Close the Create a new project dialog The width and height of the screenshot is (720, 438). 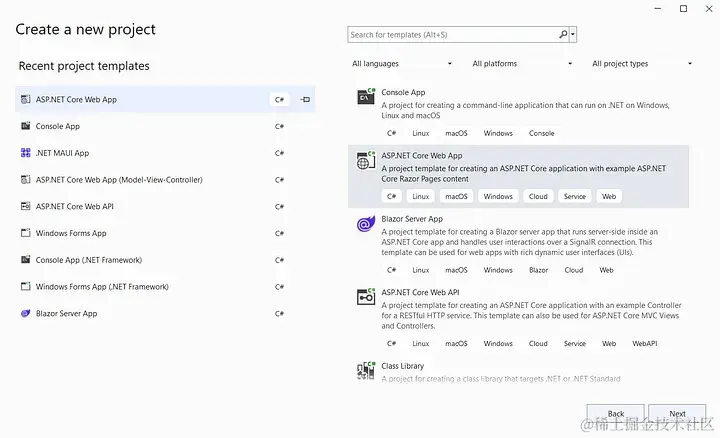[x=709, y=9]
